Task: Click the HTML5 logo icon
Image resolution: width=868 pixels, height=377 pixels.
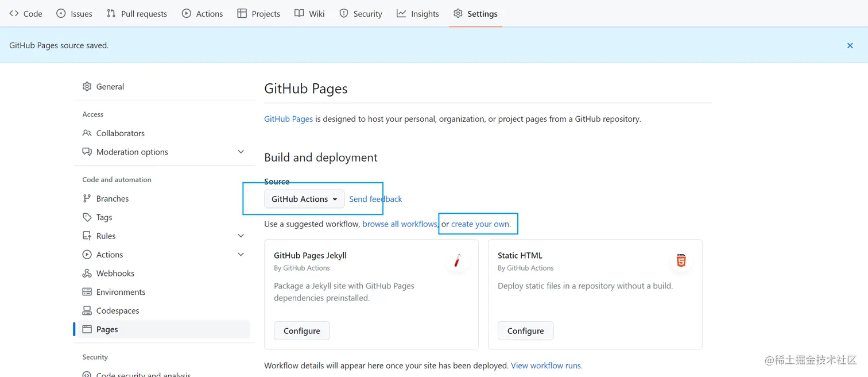Action: coord(681,261)
